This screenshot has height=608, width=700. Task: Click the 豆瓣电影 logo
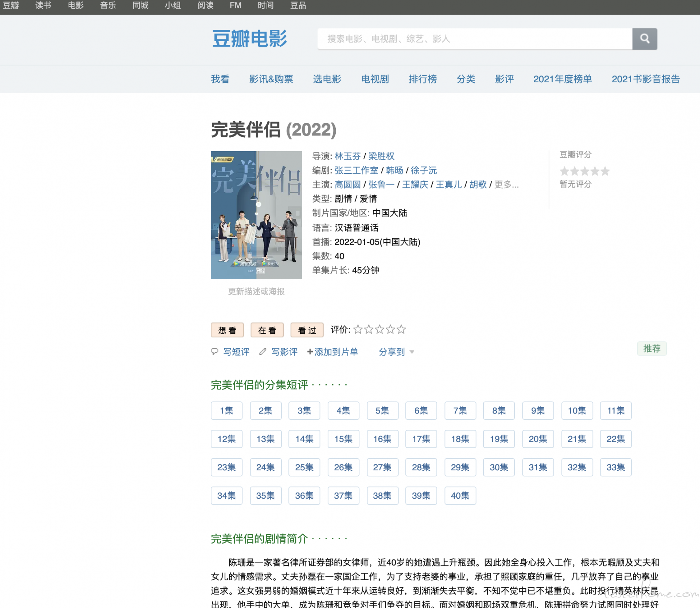[x=250, y=39]
